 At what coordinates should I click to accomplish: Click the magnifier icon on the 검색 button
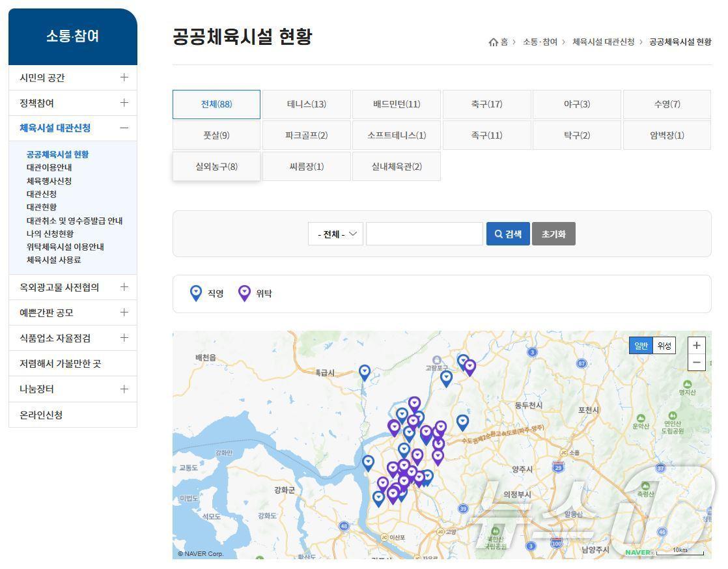(x=497, y=233)
